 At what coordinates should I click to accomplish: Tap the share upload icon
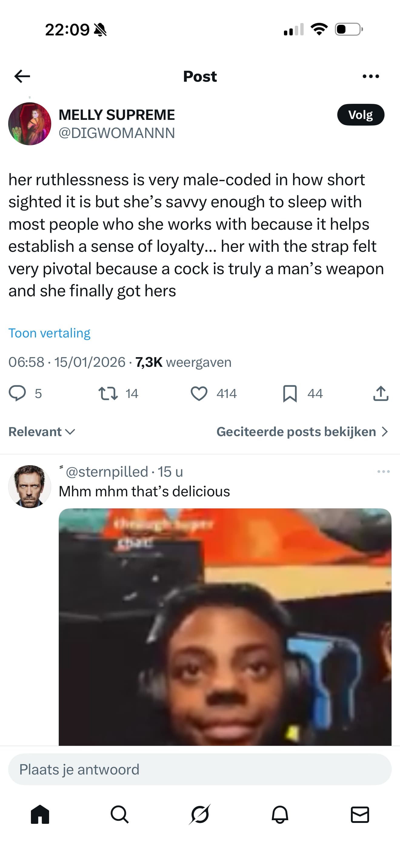[381, 393]
